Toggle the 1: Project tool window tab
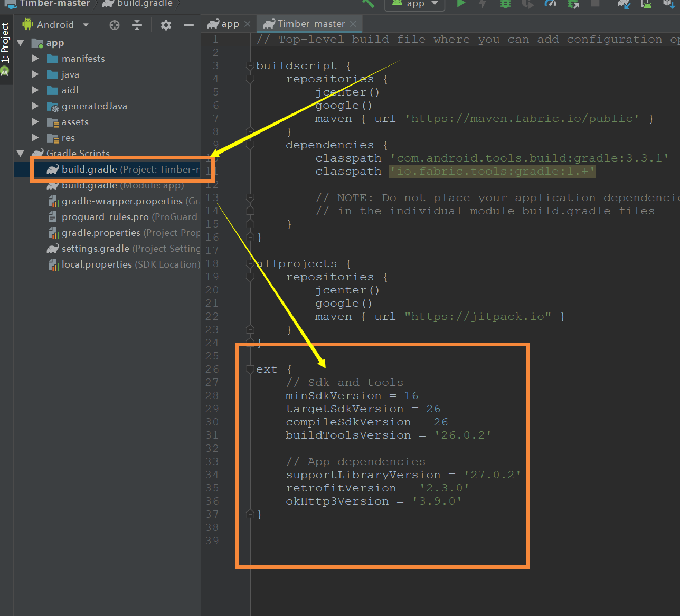Screen dimensions: 680x616 pyautogui.click(x=5, y=49)
